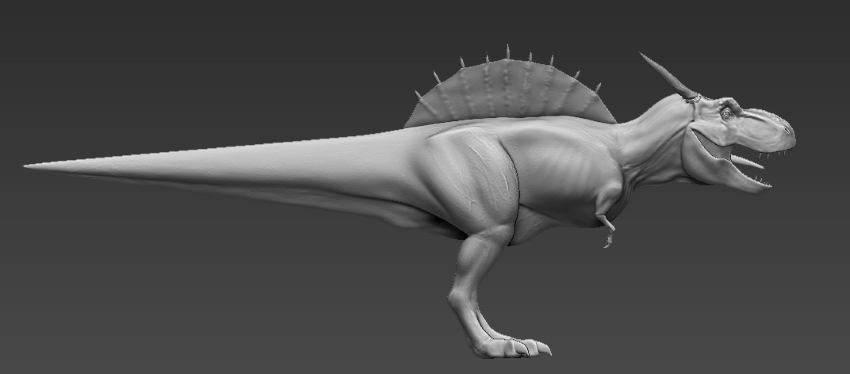Click empty viewport background to deselect

pyautogui.click(x=163, y=298)
